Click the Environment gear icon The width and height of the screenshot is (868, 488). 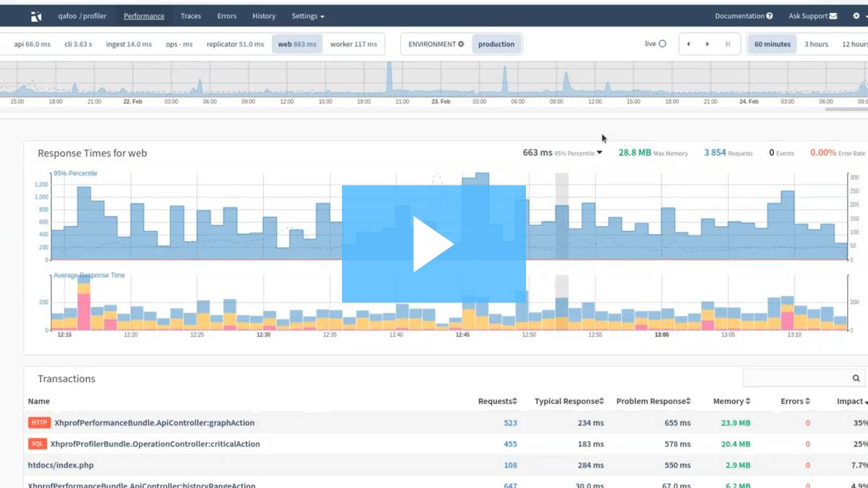click(x=461, y=44)
